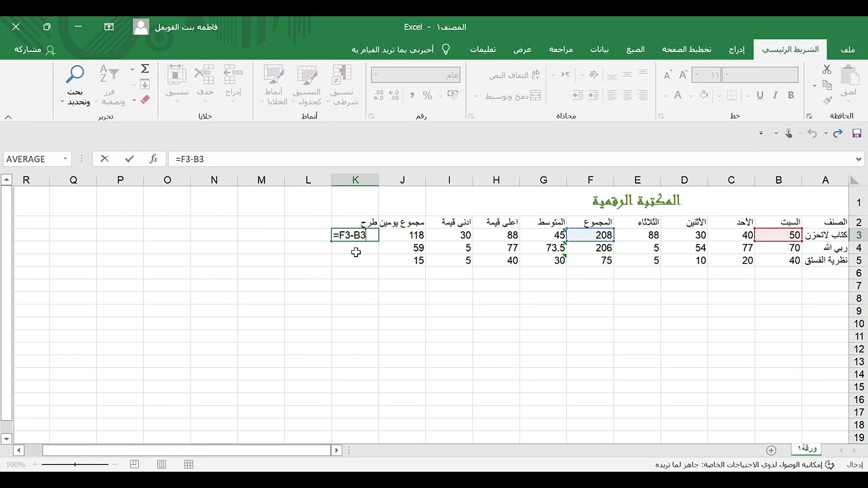Toggle Italic formatting
The image size is (868, 488).
click(x=774, y=96)
